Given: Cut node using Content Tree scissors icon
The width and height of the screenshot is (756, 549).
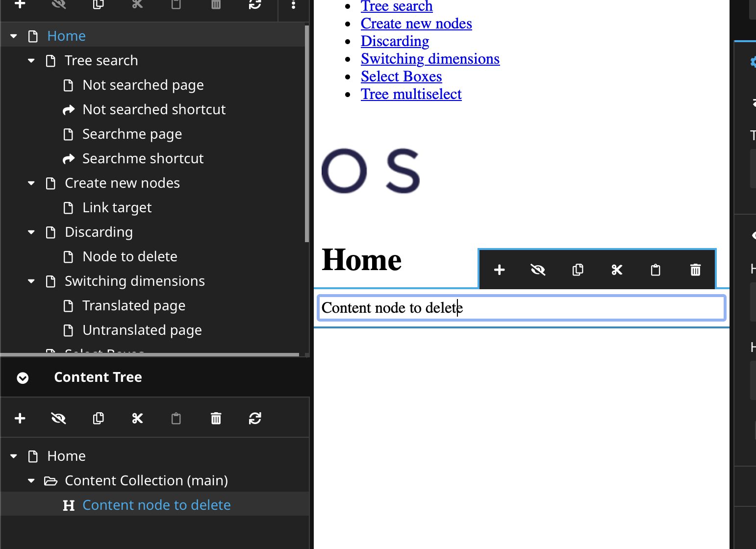Looking at the screenshot, I should click(x=137, y=418).
